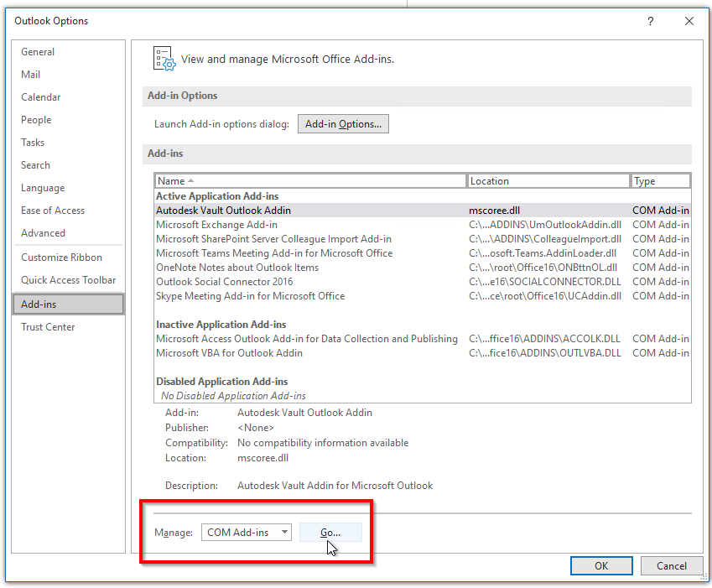Sort add-ins by Location column
This screenshot has width=712, height=588.
(548, 180)
